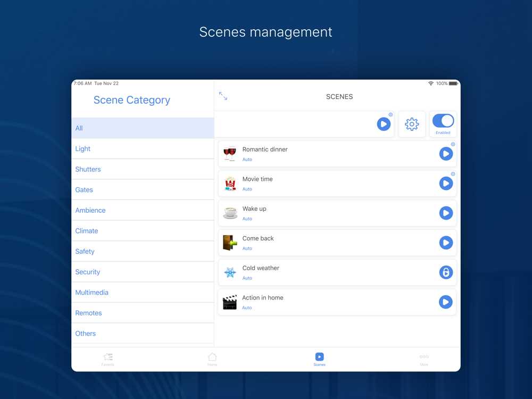532x399 pixels.
Task: Expand the scenes panel with arrows icon
Action: click(223, 96)
